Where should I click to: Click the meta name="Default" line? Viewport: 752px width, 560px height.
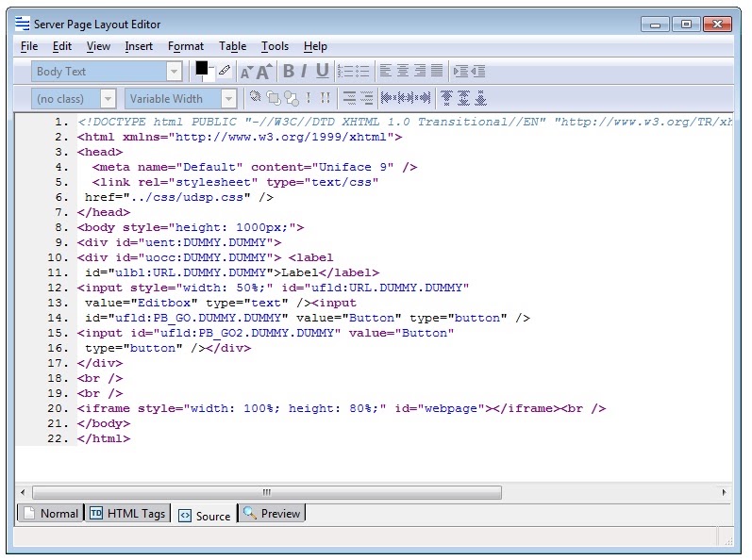click(255, 167)
